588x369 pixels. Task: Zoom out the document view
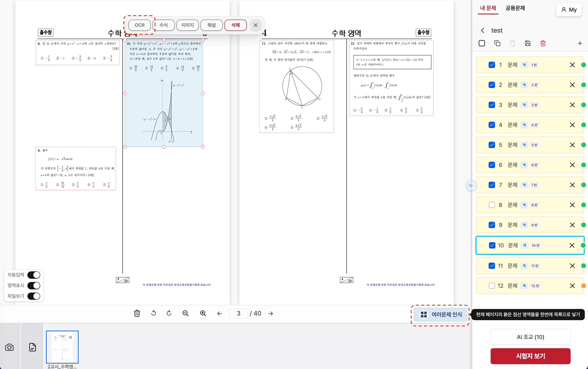pyautogui.click(x=185, y=313)
